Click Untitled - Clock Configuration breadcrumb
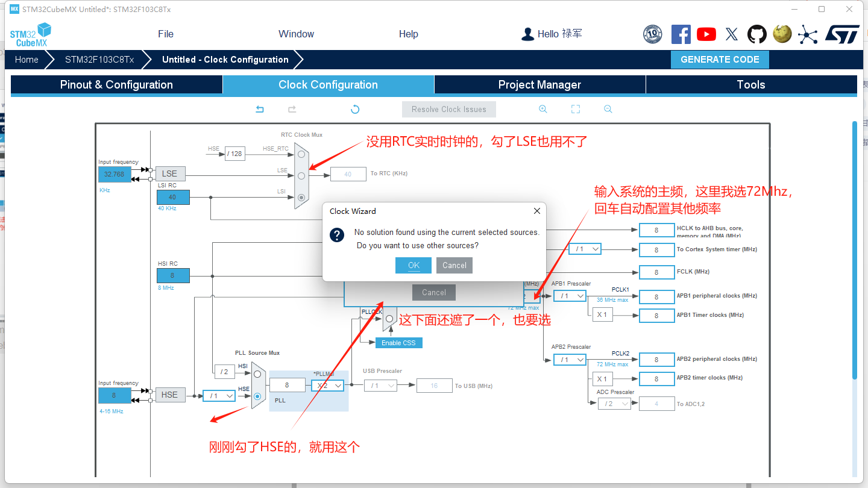Image resolution: width=868 pixels, height=488 pixels. click(225, 59)
